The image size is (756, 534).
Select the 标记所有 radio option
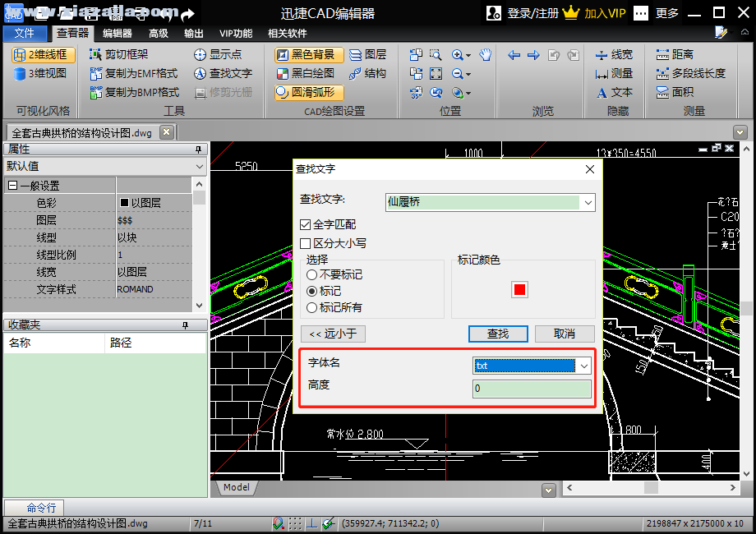312,307
